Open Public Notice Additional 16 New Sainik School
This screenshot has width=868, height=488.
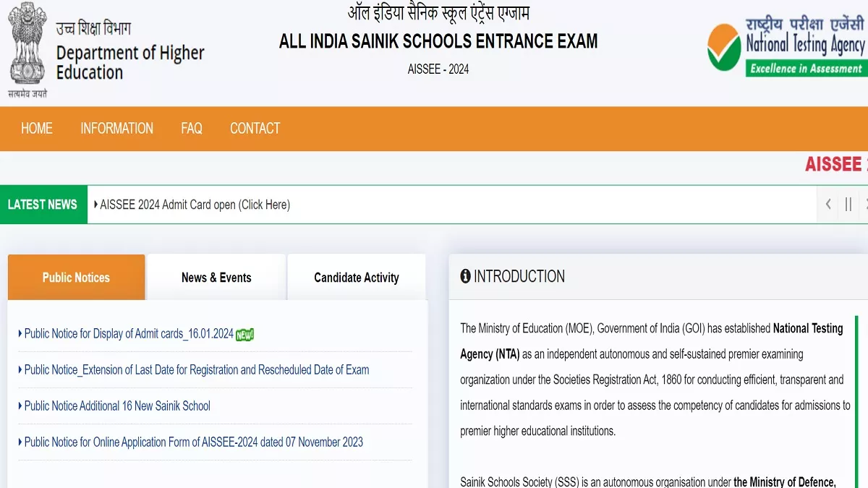pyautogui.click(x=117, y=406)
